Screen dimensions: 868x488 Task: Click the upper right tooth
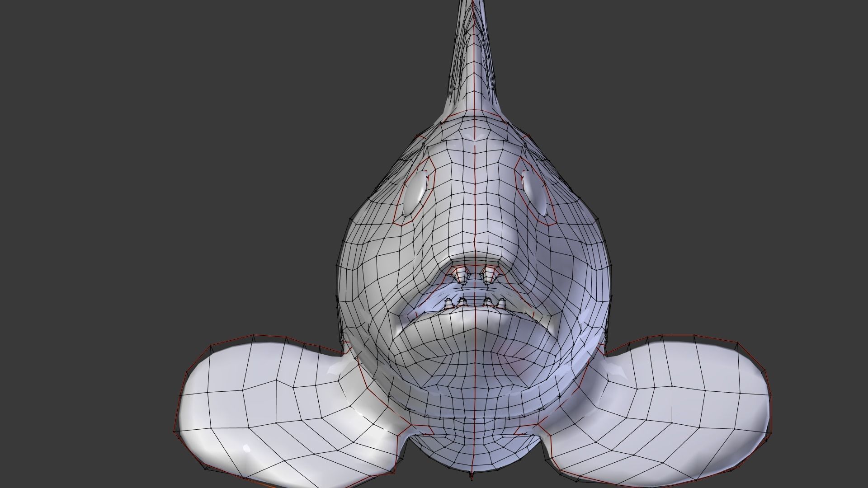(x=489, y=275)
